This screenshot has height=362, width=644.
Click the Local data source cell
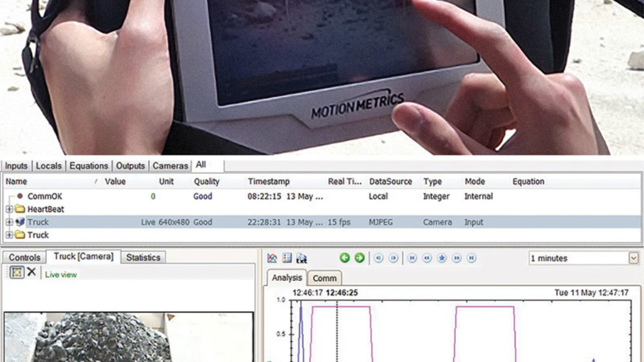coord(378,196)
